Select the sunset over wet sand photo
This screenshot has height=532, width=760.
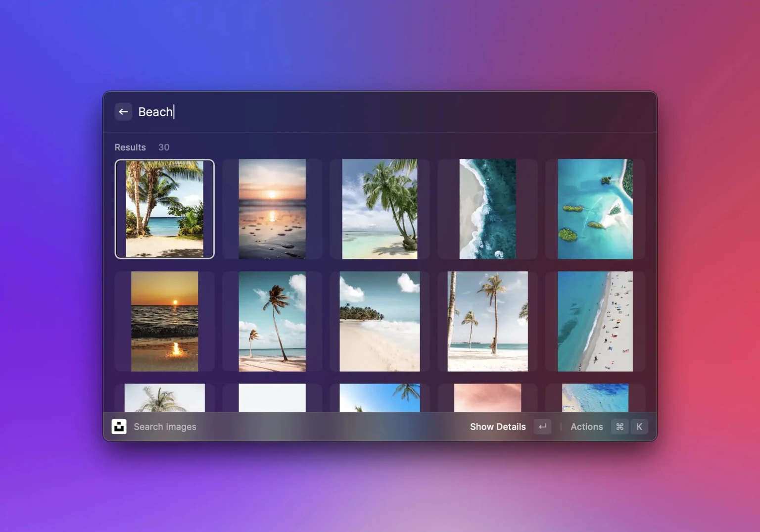(272, 209)
